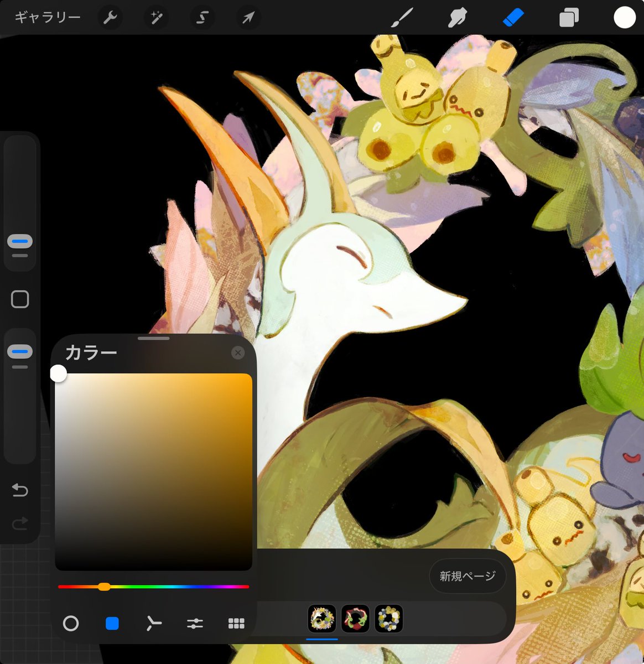The image size is (644, 664).
Task: Tap the active color circle
Action: click(625, 18)
